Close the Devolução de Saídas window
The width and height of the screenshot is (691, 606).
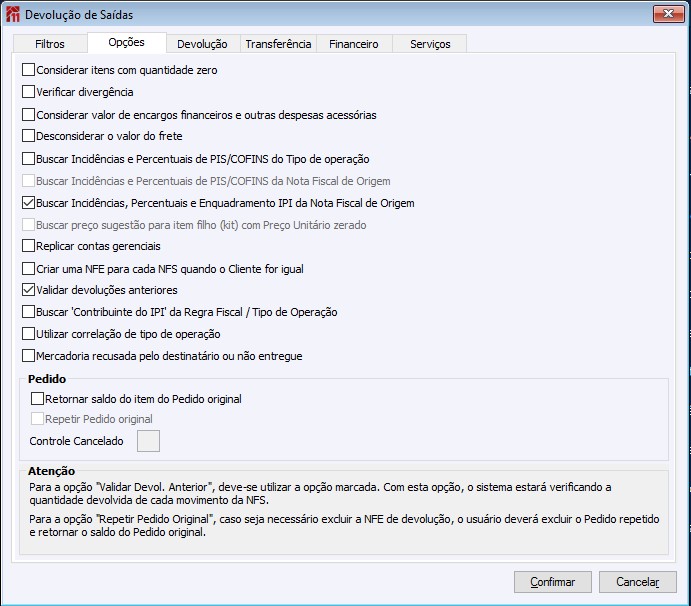tap(668, 14)
